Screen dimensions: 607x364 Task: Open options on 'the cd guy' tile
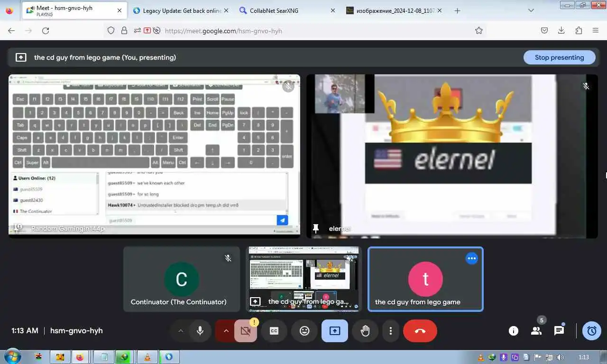471,258
